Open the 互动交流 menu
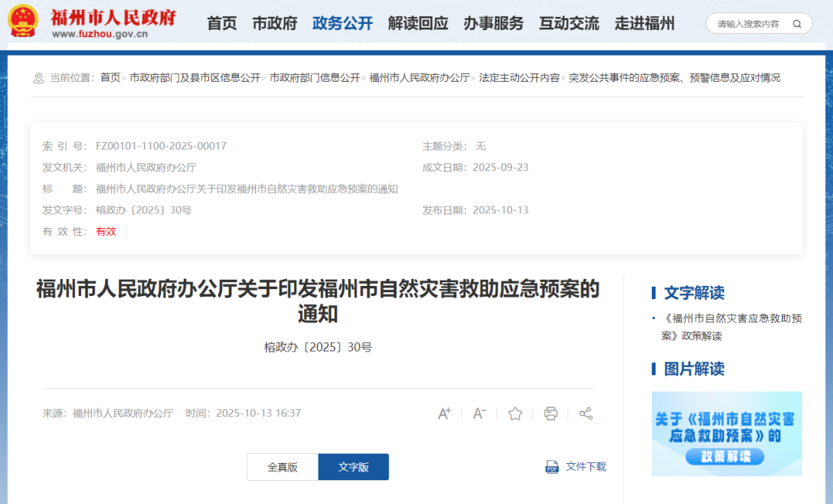This screenshot has width=833, height=504. coord(568,23)
